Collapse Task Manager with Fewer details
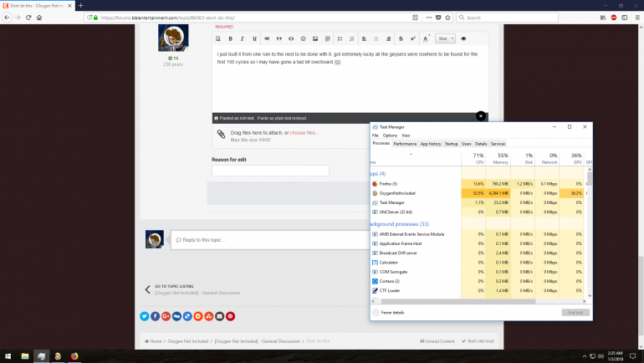This screenshot has height=363, width=644. pyautogui.click(x=391, y=312)
